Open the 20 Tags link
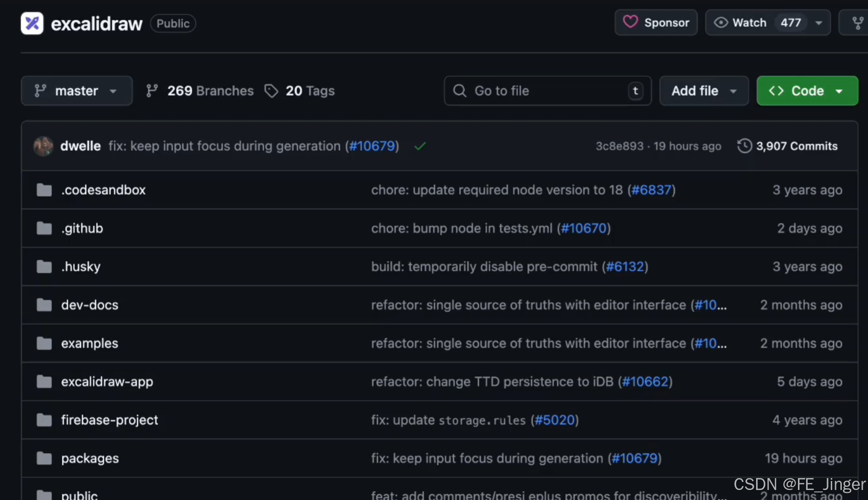The height and width of the screenshot is (500, 868). click(300, 90)
